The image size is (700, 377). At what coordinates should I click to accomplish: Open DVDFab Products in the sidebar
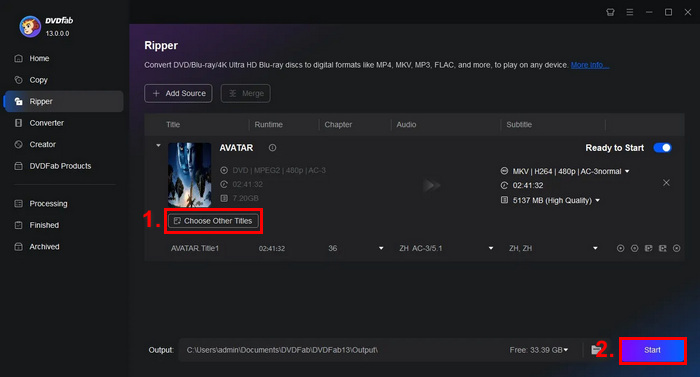point(60,166)
